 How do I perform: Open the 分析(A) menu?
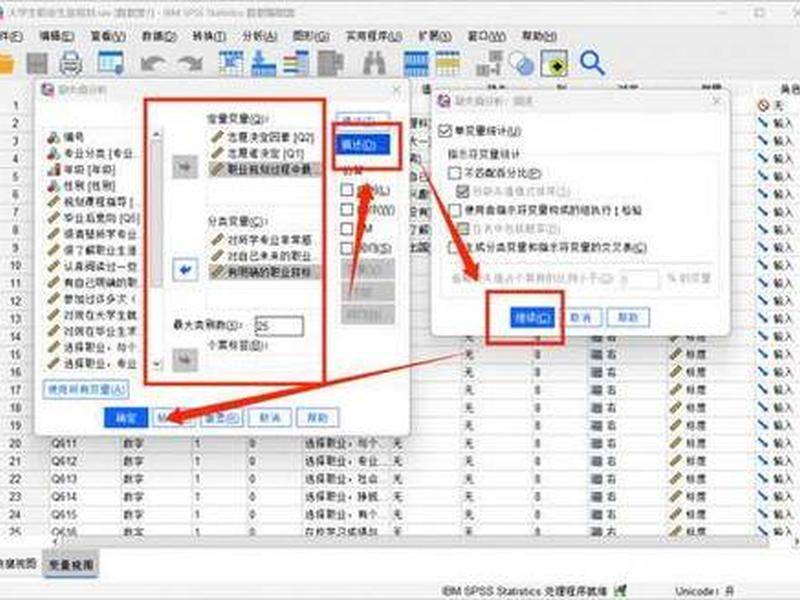point(259,36)
